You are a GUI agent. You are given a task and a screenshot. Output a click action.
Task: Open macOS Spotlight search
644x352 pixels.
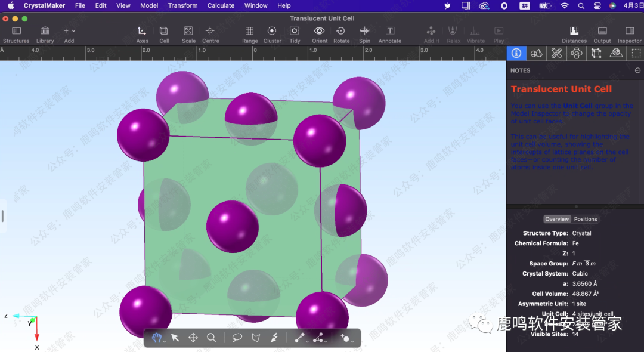[581, 5]
